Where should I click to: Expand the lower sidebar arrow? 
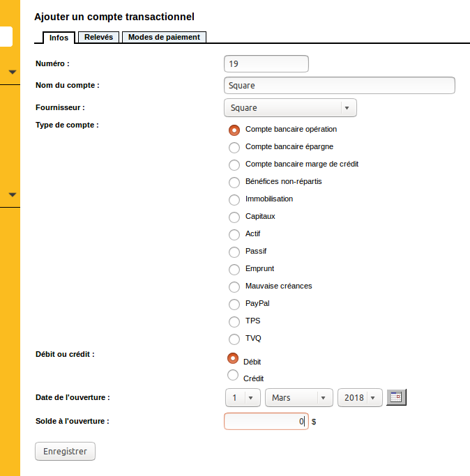tap(12, 194)
